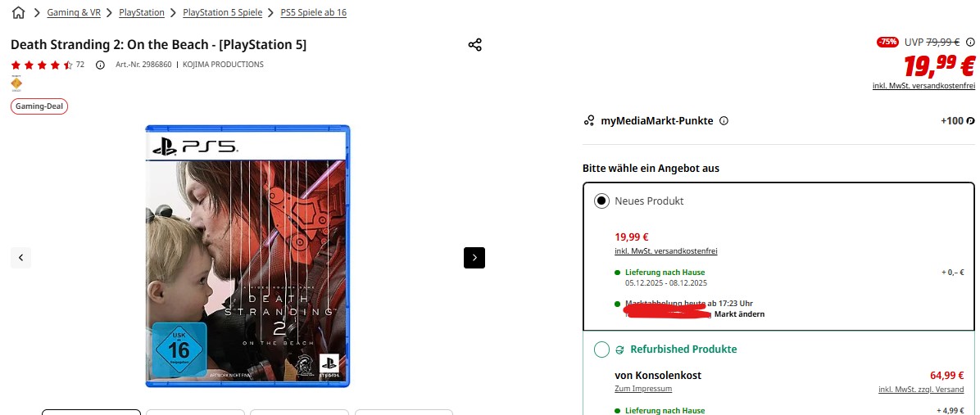Open PlayStation 5 Spiele breadcrumb
980x415 pixels.
tap(223, 12)
